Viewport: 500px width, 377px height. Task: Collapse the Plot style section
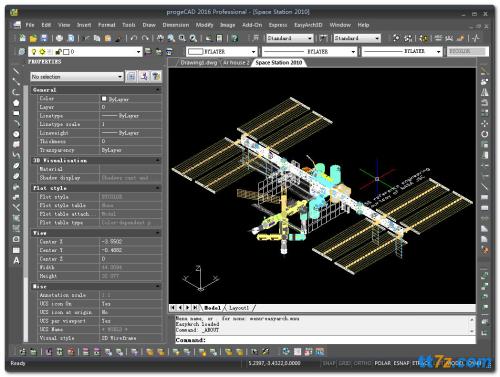[x=157, y=188]
